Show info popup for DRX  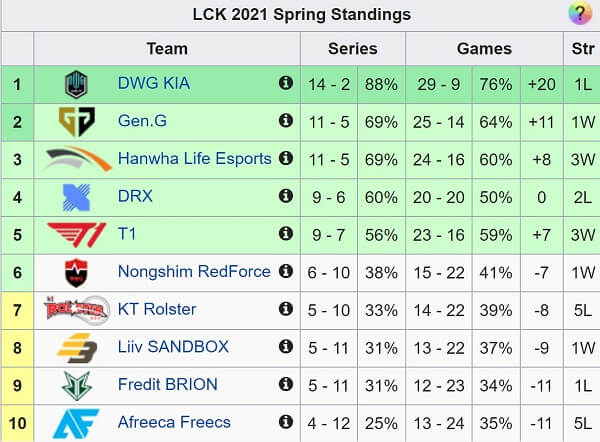tap(286, 196)
